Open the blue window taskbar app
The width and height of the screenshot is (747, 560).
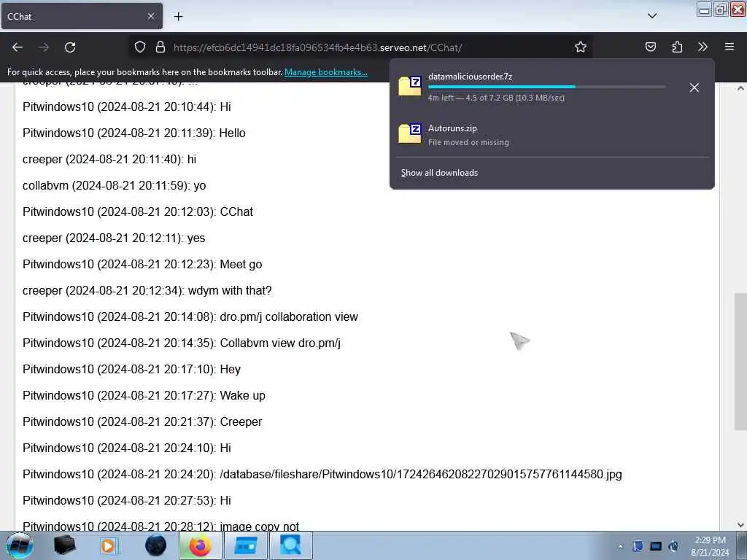click(x=245, y=545)
